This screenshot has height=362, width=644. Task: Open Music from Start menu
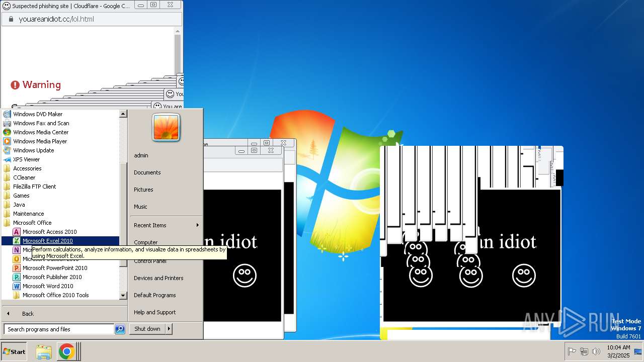click(x=140, y=207)
